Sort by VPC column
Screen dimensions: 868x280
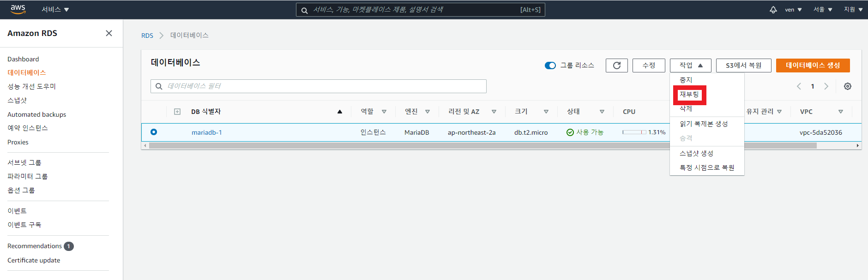click(x=841, y=112)
